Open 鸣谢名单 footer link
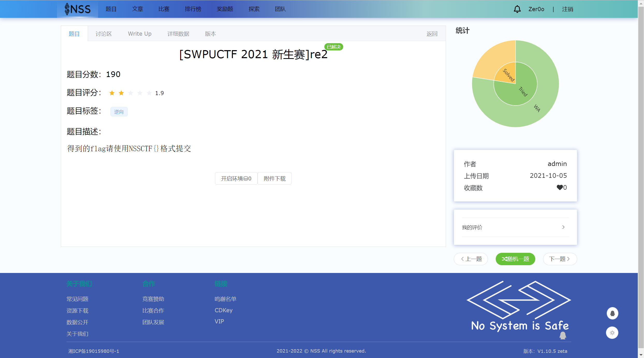Screen dimensions: 644x358 (225, 299)
